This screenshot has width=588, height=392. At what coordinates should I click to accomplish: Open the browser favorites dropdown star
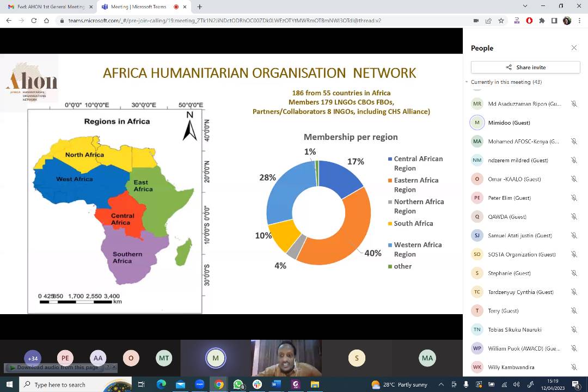click(501, 20)
